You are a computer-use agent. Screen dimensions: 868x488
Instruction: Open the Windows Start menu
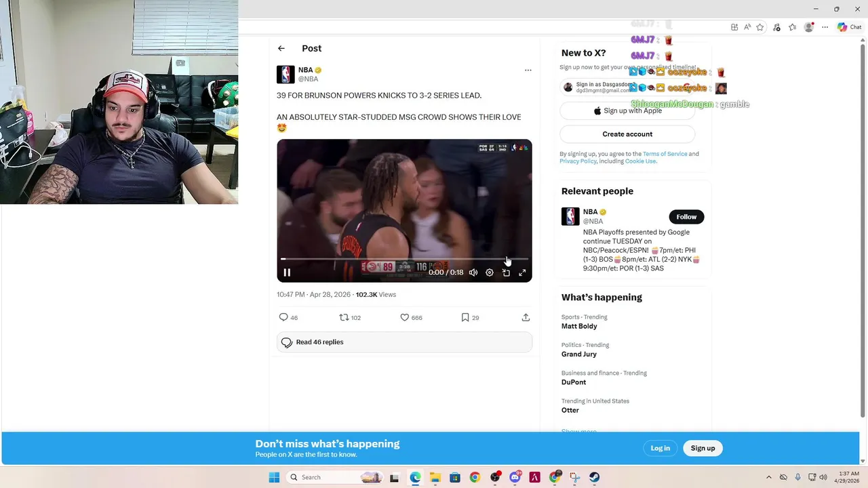[274, 477]
